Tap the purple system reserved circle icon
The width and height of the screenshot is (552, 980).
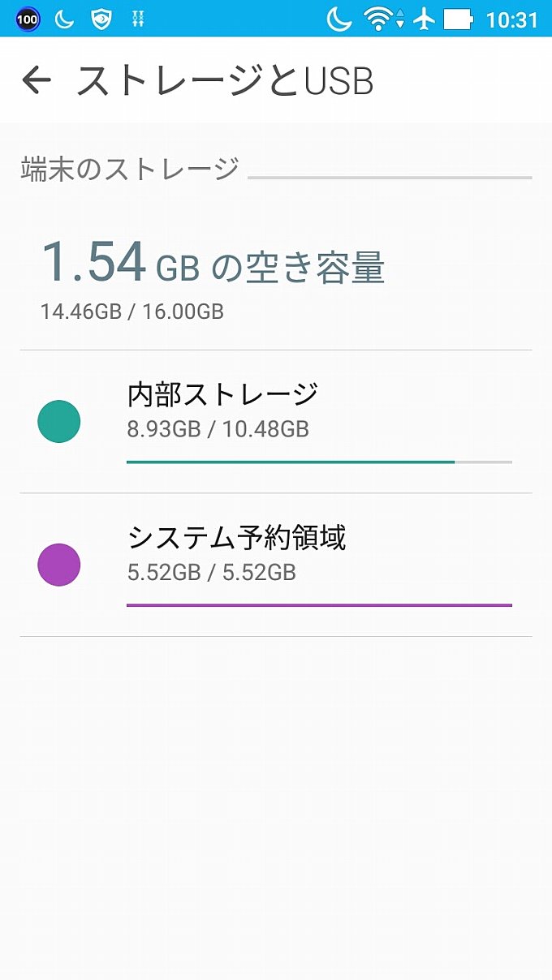tap(59, 565)
